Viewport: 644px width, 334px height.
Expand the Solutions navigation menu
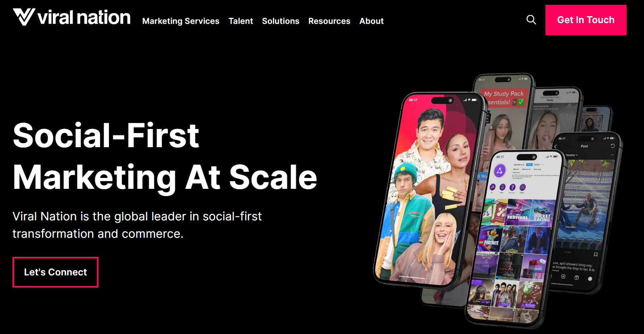(281, 21)
